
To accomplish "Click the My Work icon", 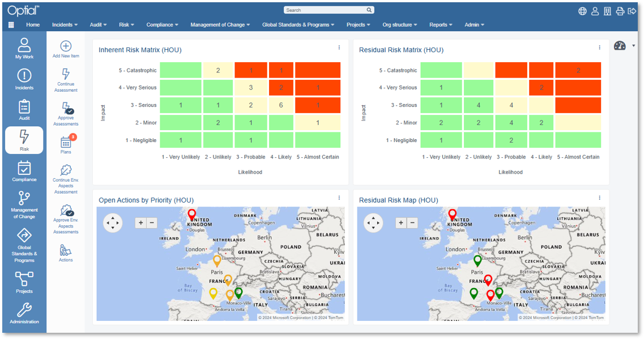I will (x=24, y=47).
